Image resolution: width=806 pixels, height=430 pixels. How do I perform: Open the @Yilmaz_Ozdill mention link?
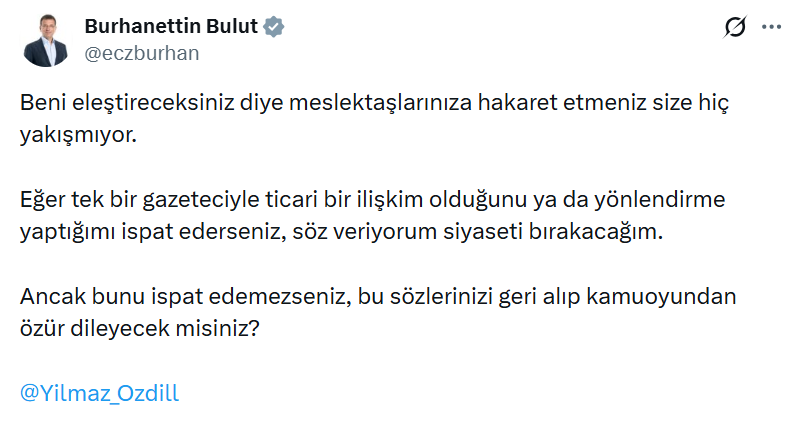click(x=99, y=393)
